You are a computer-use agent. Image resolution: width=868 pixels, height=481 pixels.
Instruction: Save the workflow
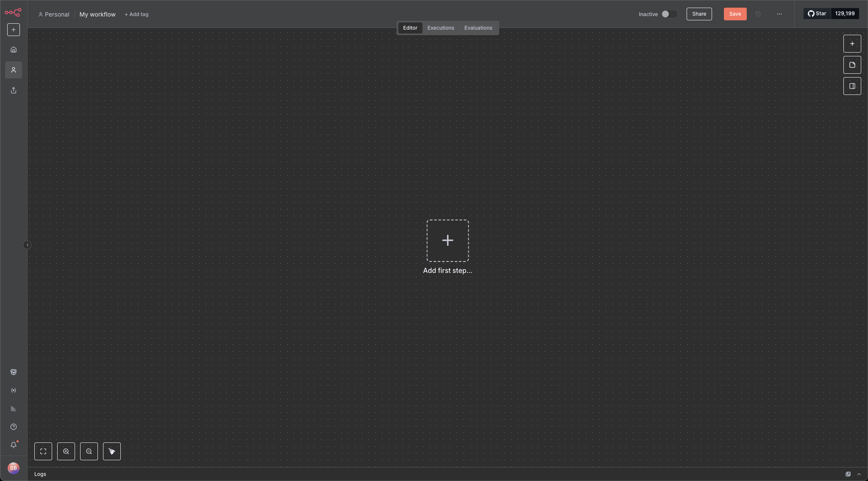click(x=735, y=14)
